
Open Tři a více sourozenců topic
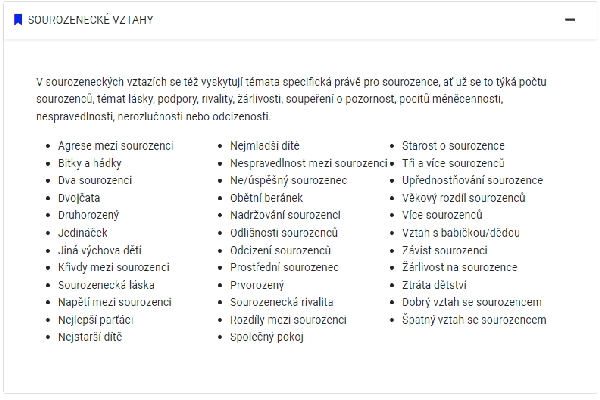pyautogui.click(x=453, y=163)
